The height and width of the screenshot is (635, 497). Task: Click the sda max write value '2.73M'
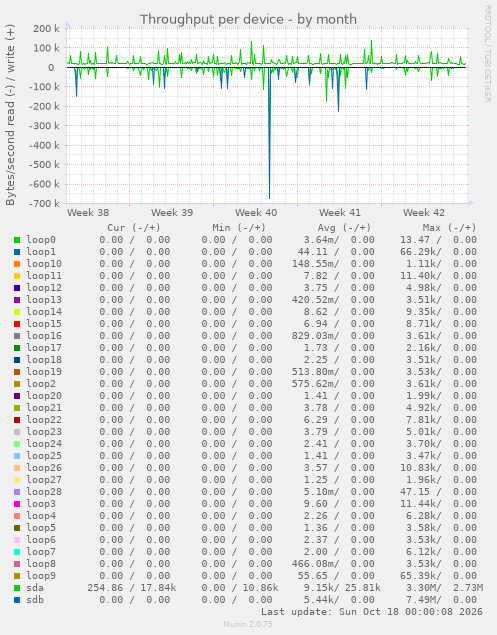468,588
